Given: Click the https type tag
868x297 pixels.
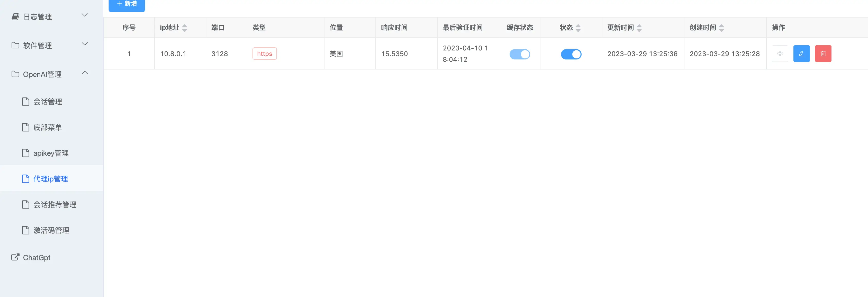Looking at the screenshot, I should (x=265, y=54).
